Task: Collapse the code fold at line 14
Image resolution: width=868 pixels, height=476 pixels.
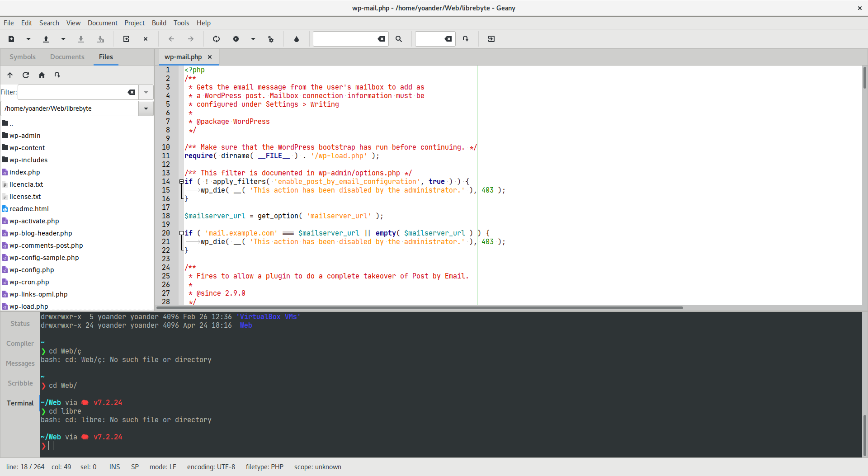Action: (181, 182)
